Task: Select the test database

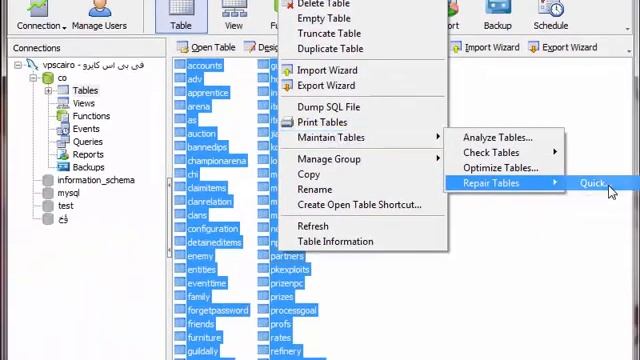Action: (65, 206)
